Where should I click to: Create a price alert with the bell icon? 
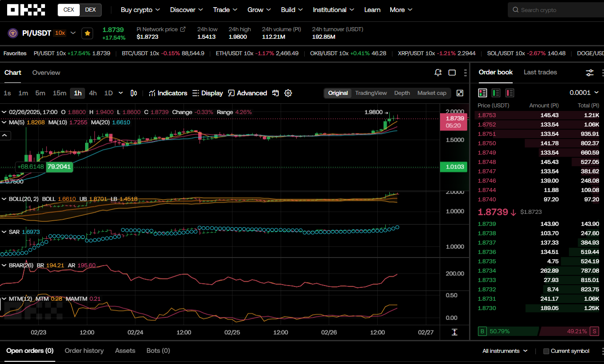tap(438, 73)
